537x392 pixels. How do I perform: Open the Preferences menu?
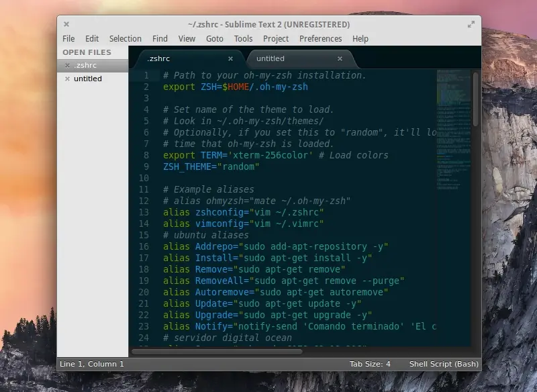pos(321,39)
